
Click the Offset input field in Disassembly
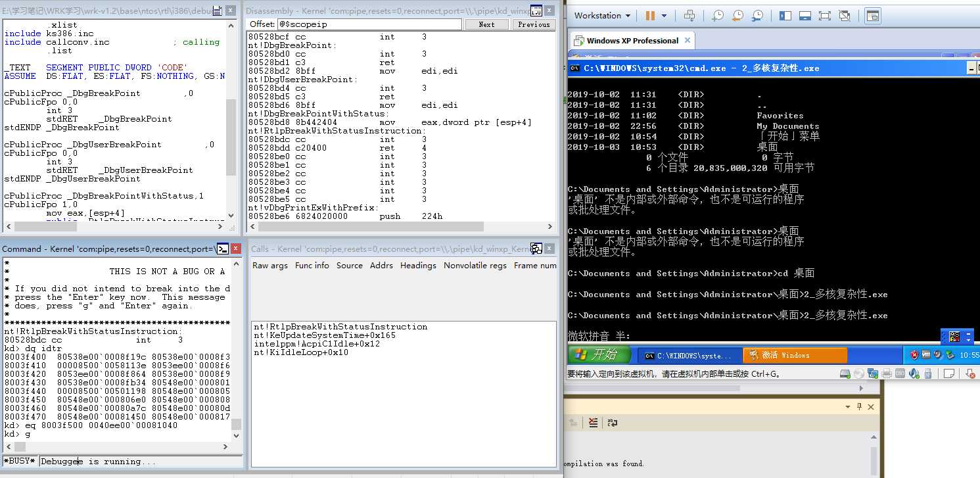(x=369, y=24)
